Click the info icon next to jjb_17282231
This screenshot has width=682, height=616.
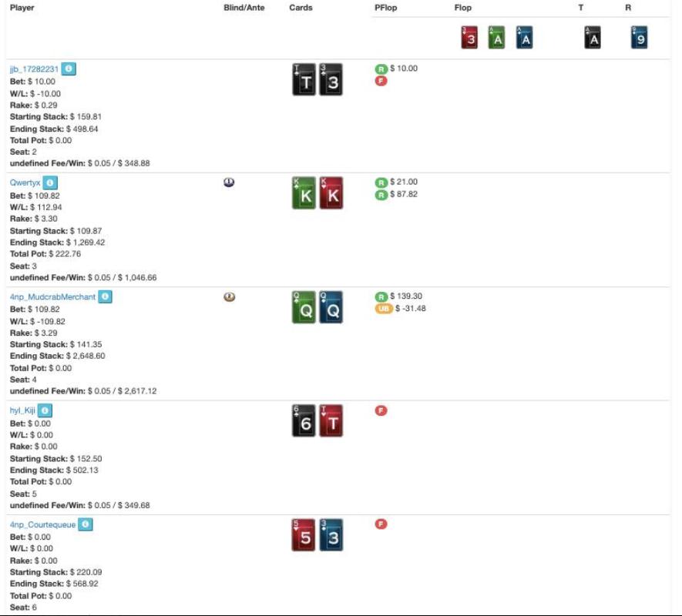point(68,69)
